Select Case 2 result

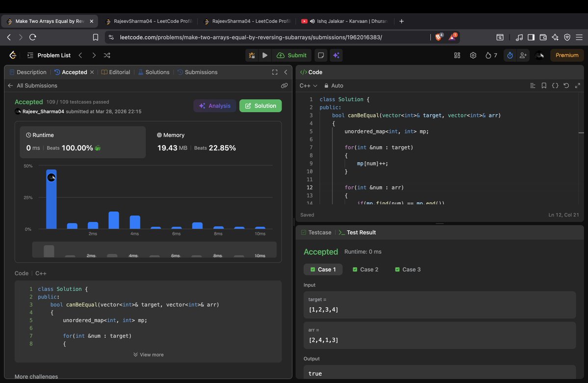pos(365,269)
